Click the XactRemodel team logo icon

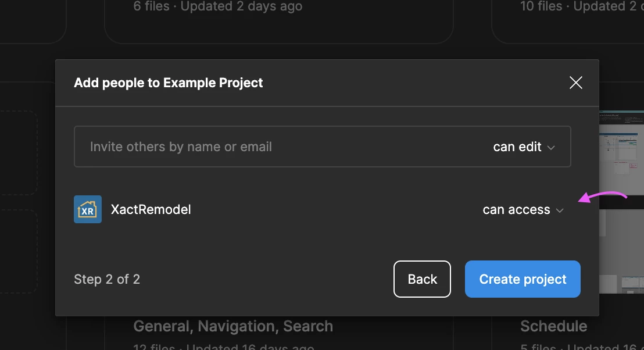pos(88,209)
